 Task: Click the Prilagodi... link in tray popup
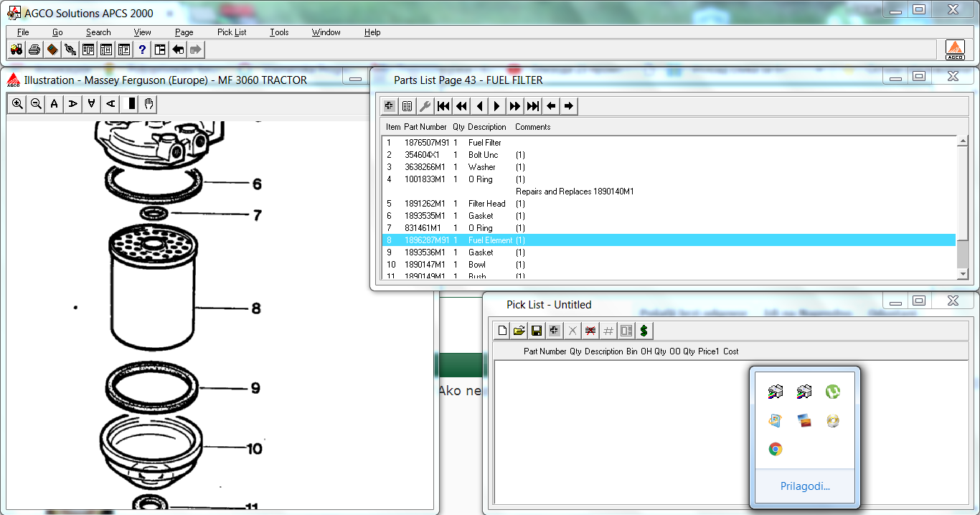[805, 486]
